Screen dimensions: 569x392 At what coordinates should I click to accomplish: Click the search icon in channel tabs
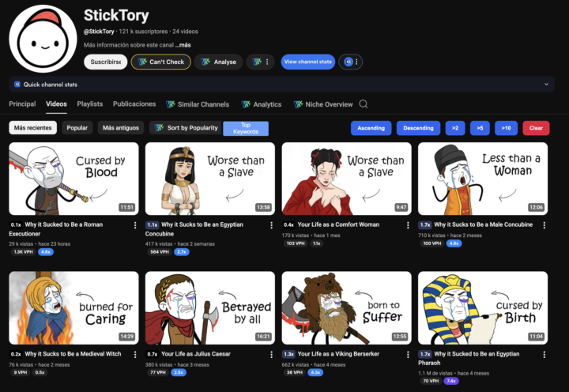tap(364, 104)
